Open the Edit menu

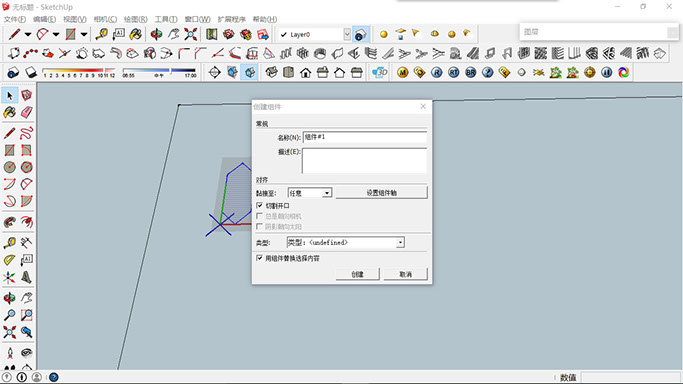tap(44, 19)
